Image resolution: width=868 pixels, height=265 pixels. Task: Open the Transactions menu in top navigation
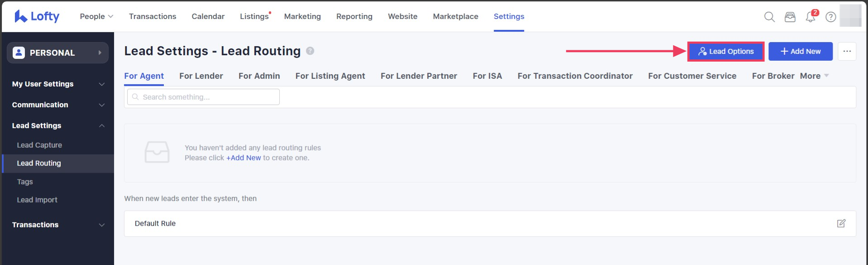tap(153, 16)
